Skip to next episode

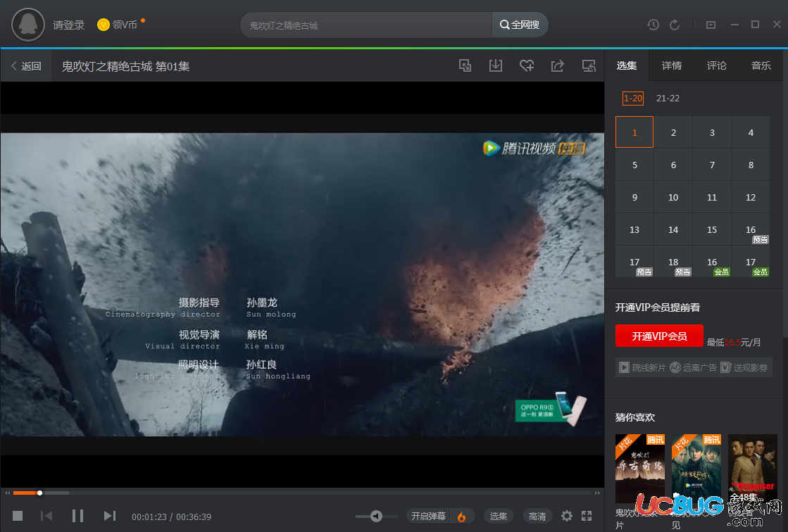pyautogui.click(x=110, y=516)
